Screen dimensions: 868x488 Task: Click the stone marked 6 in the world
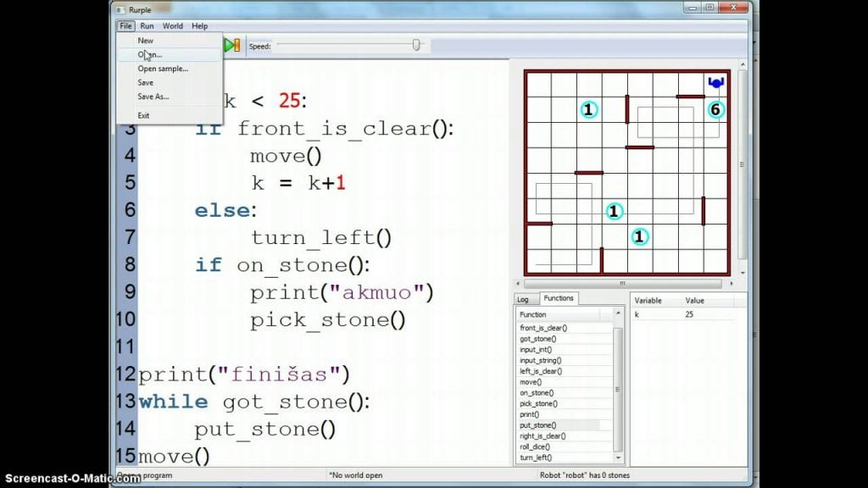pos(715,109)
